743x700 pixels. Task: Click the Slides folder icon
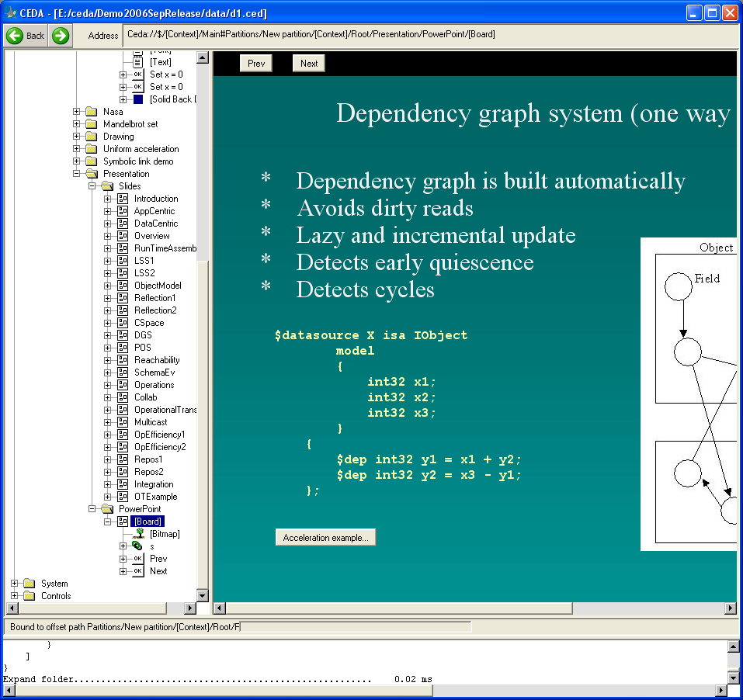click(x=107, y=186)
